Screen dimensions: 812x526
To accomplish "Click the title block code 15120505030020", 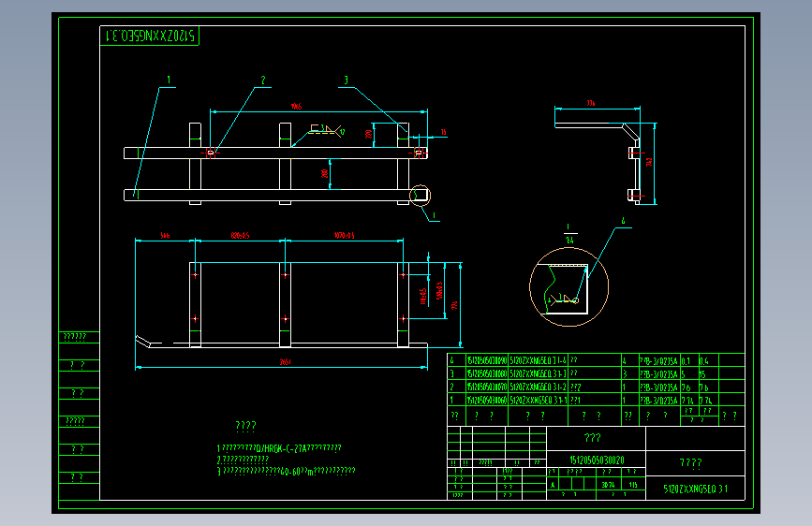I will [x=597, y=460].
